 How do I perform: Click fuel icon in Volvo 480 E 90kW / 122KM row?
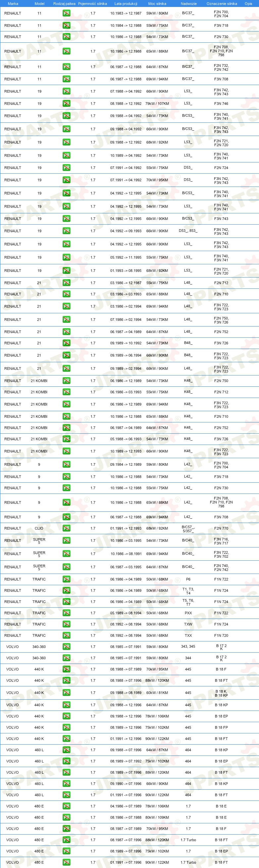(67, 862)
